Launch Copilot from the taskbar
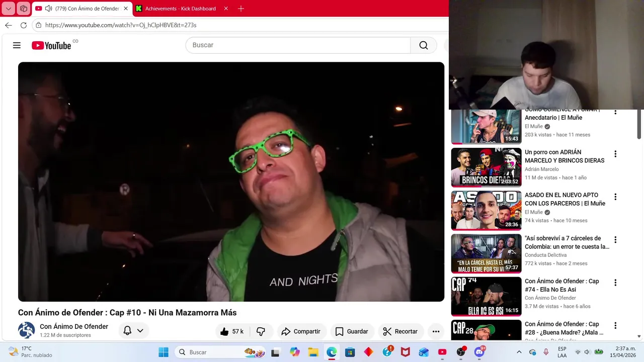The height and width of the screenshot is (362, 644). tap(294, 352)
